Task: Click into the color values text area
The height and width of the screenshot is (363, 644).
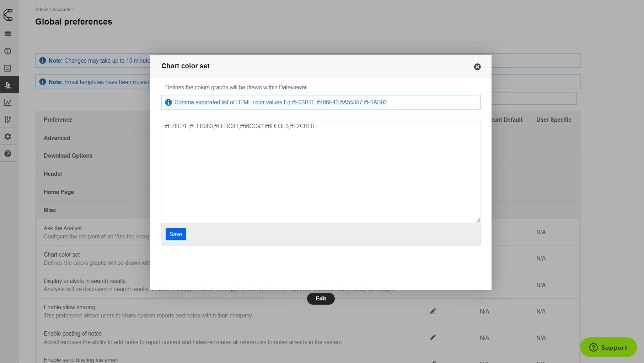Action: pyautogui.click(x=321, y=172)
